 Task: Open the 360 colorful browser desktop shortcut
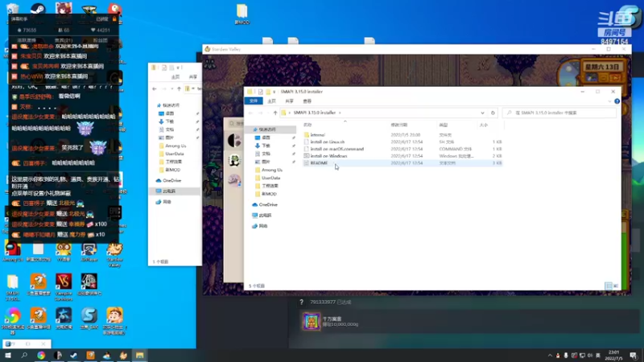click(12, 320)
